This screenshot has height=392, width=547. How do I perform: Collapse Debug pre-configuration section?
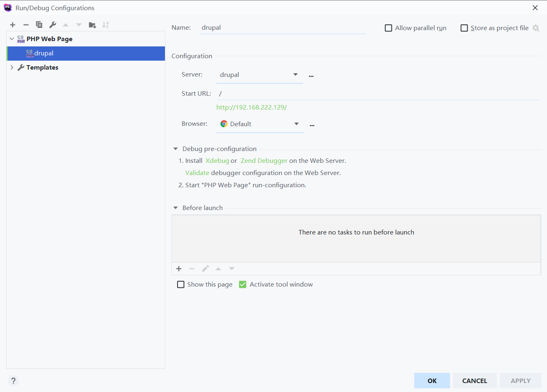[176, 149]
